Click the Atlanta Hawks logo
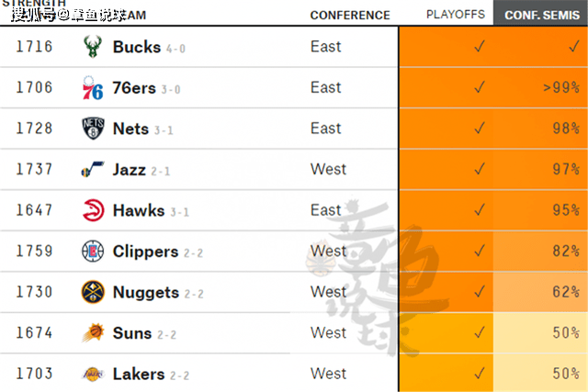588x392 pixels. [93, 211]
